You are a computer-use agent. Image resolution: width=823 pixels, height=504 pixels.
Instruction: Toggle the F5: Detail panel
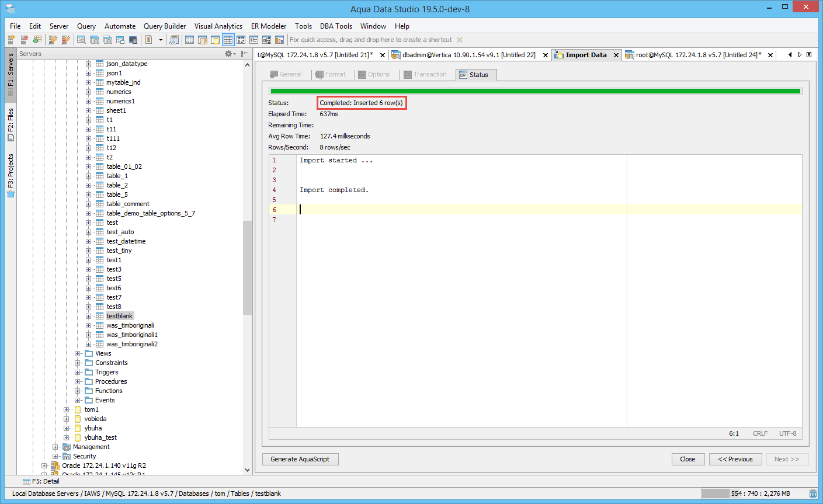[x=41, y=481]
